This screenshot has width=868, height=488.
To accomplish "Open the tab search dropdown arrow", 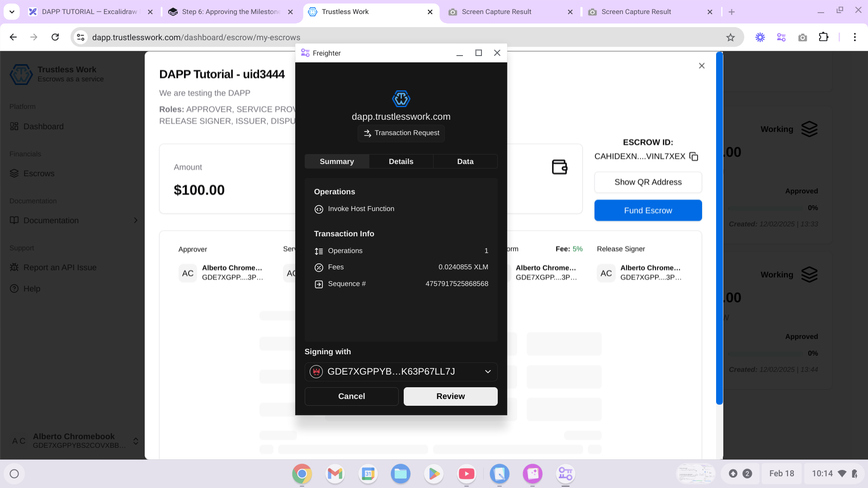I will click(x=12, y=12).
